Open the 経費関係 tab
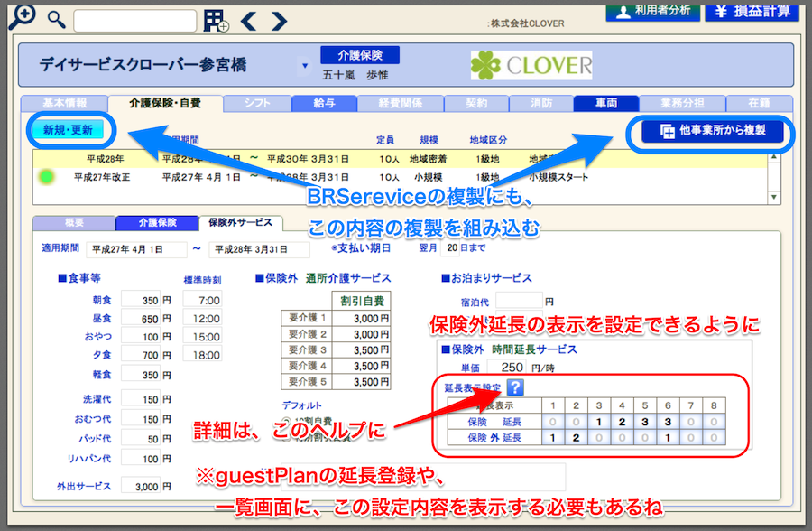812x531 pixels. pyautogui.click(x=401, y=103)
